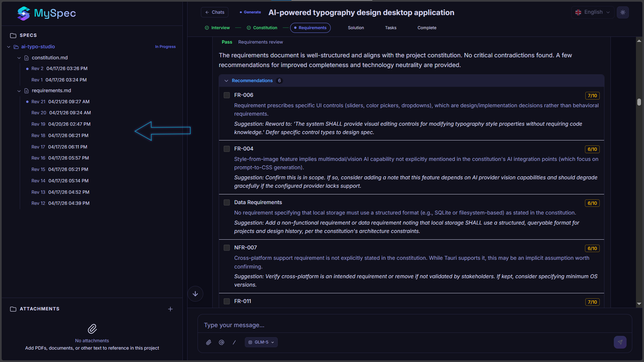Select Rev 13 04/17/26 04:52 PM
This screenshot has height=362, width=644.
[60, 192]
